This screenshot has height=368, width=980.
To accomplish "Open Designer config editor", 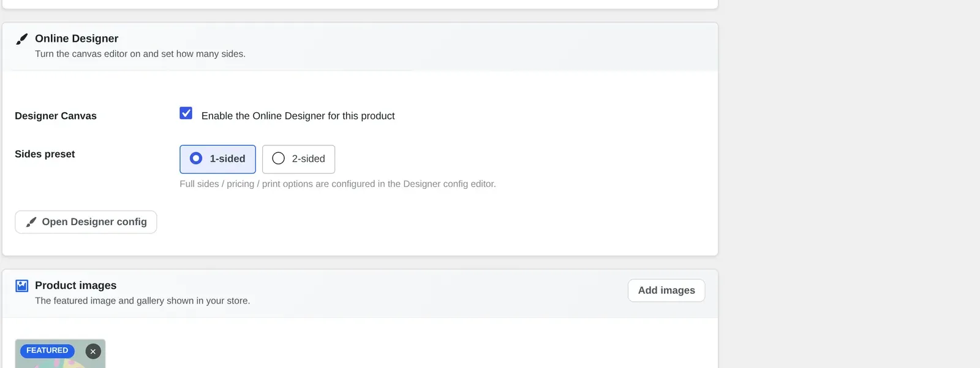I will (x=86, y=222).
